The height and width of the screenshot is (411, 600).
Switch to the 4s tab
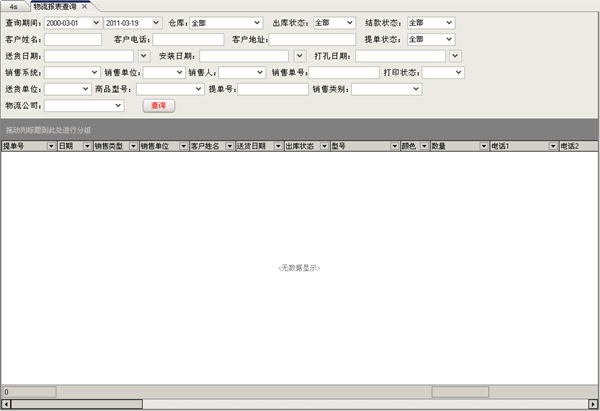coord(13,6)
